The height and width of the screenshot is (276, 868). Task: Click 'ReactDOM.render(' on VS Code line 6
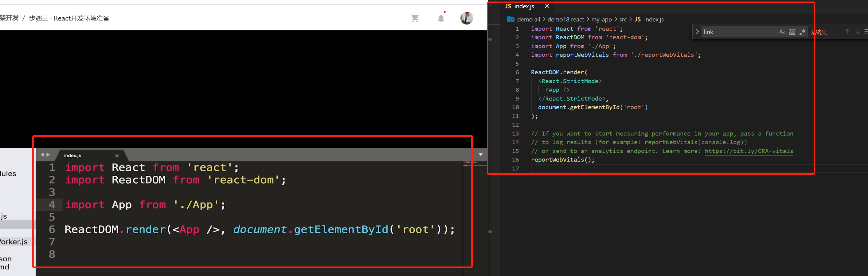pyautogui.click(x=559, y=72)
